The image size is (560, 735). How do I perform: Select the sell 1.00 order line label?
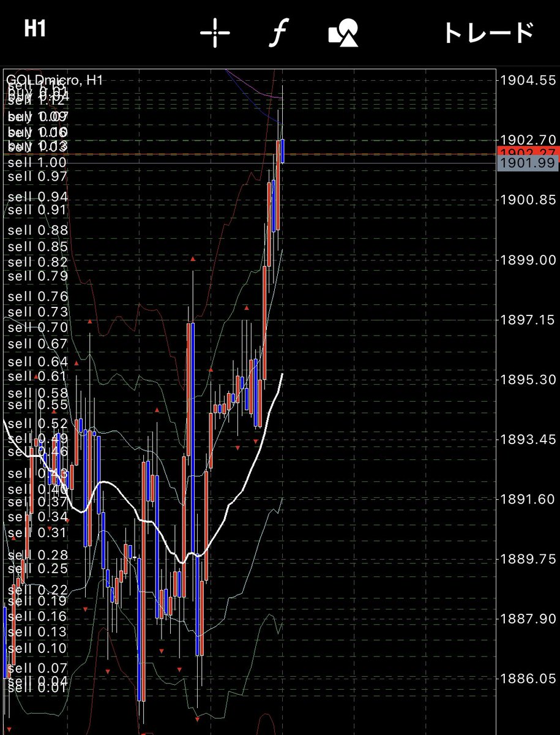[x=37, y=162]
